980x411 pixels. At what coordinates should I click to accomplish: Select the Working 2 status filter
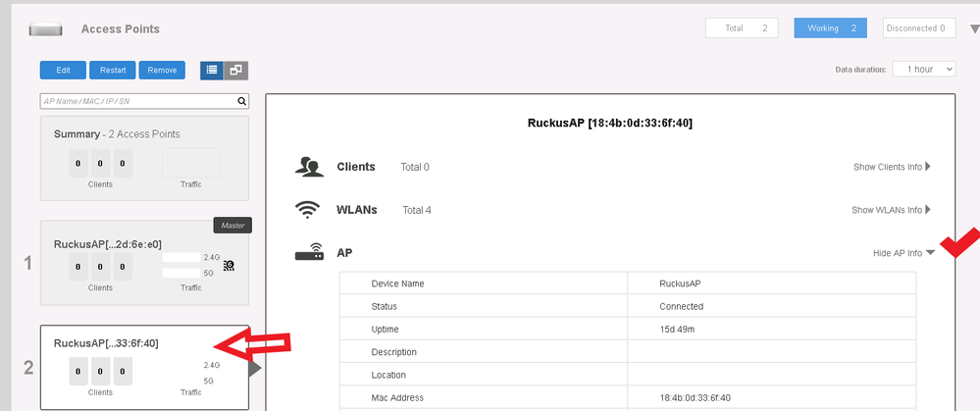(x=830, y=28)
